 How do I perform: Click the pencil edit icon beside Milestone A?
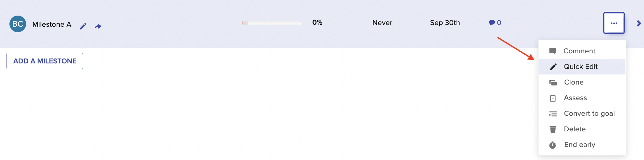click(83, 26)
